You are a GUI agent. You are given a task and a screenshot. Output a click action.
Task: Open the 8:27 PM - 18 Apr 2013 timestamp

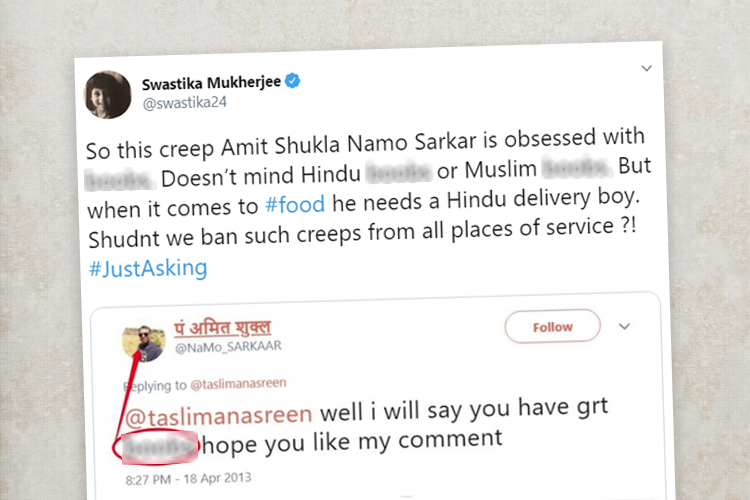[x=188, y=479]
